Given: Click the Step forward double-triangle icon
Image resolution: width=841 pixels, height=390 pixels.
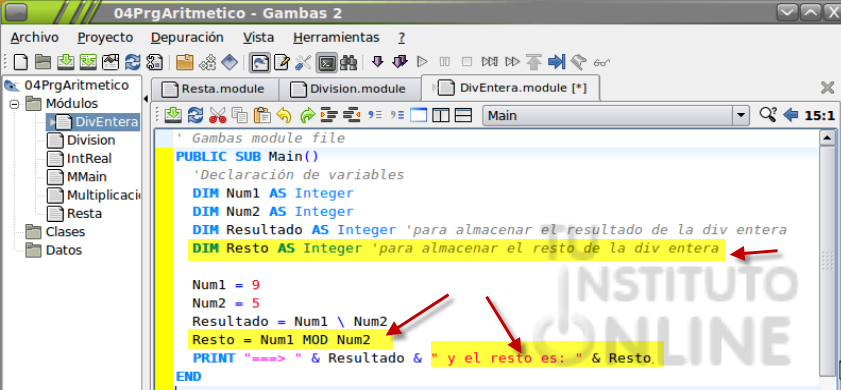Looking at the screenshot, I should (x=512, y=62).
